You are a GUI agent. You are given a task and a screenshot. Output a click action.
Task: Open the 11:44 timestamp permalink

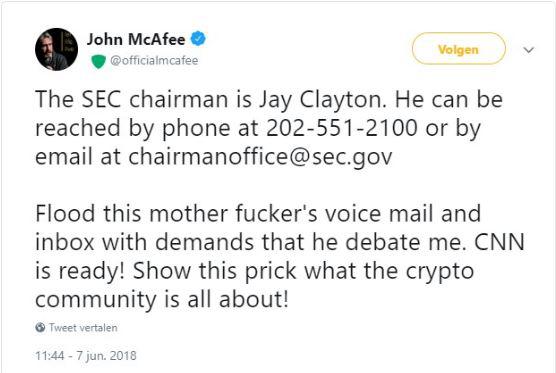coord(50,356)
